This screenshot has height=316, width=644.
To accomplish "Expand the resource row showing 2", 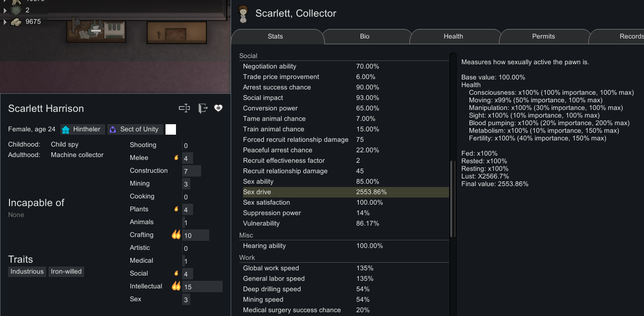I will pos(5,10).
